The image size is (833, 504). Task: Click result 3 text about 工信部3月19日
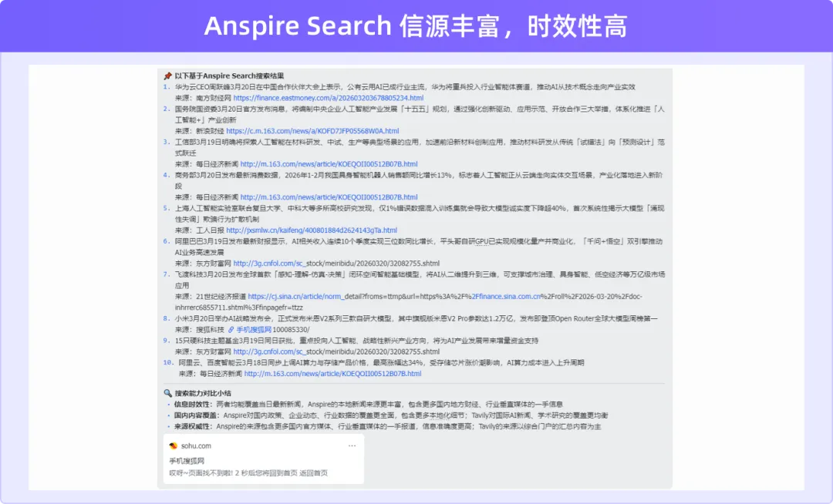tap(420, 147)
